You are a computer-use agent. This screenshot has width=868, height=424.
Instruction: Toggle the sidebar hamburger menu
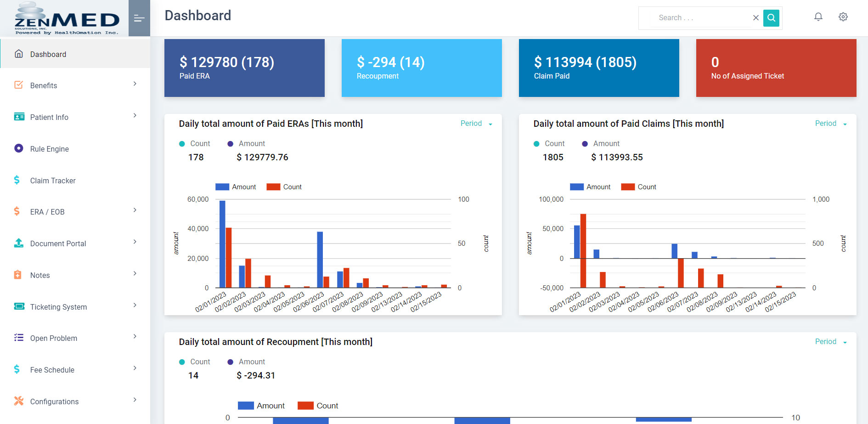click(x=139, y=18)
